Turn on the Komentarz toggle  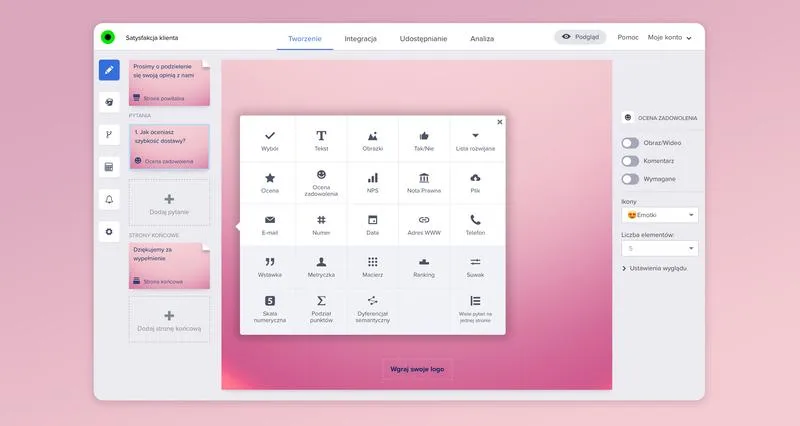630,161
